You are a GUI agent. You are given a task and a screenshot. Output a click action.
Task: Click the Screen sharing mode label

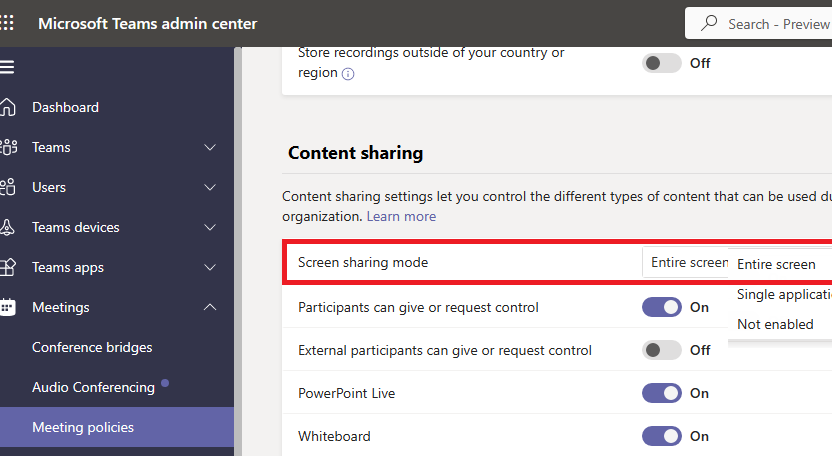[363, 262]
